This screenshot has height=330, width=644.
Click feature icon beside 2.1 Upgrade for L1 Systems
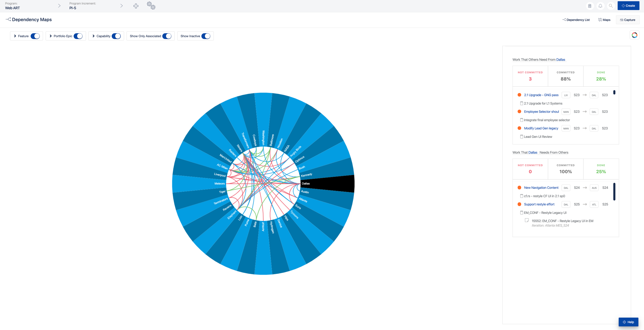522,103
